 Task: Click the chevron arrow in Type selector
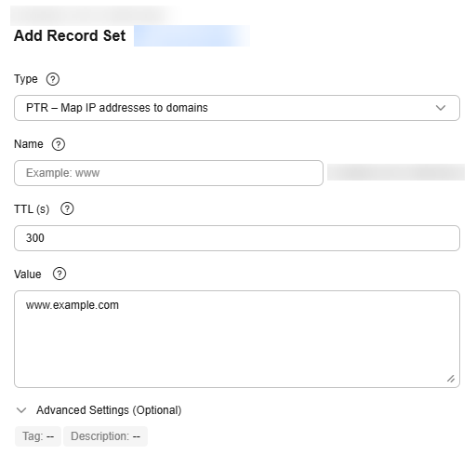(x=441, y=108)
